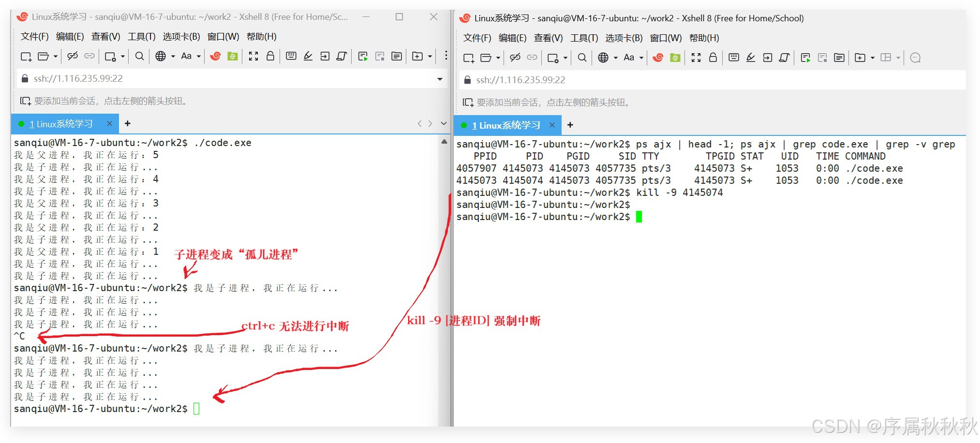Close the Linux系统学习 tab in right window
980x443 pixels.
click(x=552, y=125)
